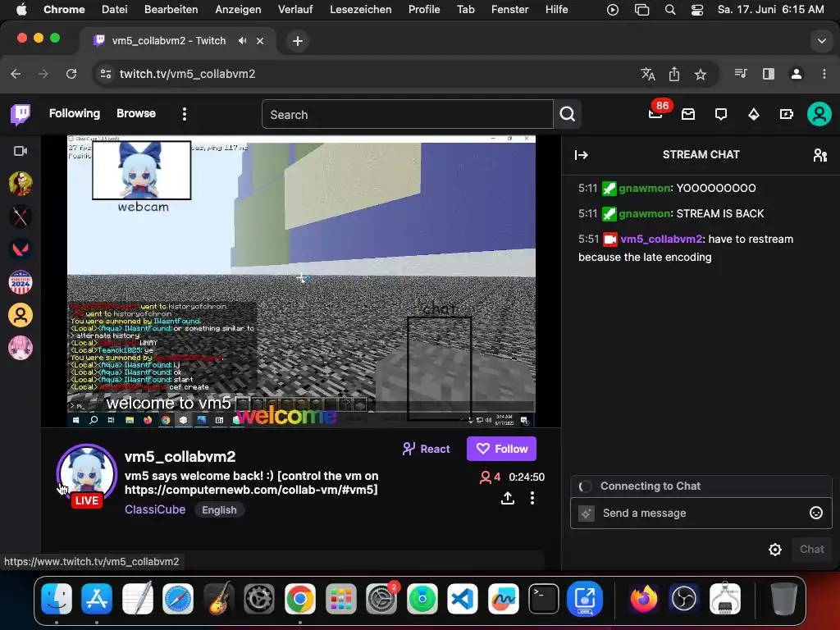Share the stream via upload icon
Image resolution: width=840 pixels, height=630 pixels.
[x=507, y=498]
